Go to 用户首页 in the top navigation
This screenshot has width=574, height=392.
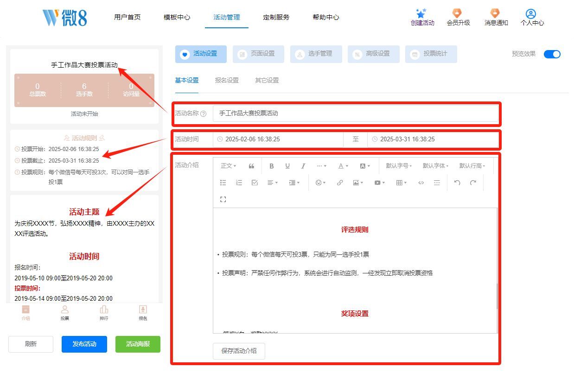pos(128,18)
